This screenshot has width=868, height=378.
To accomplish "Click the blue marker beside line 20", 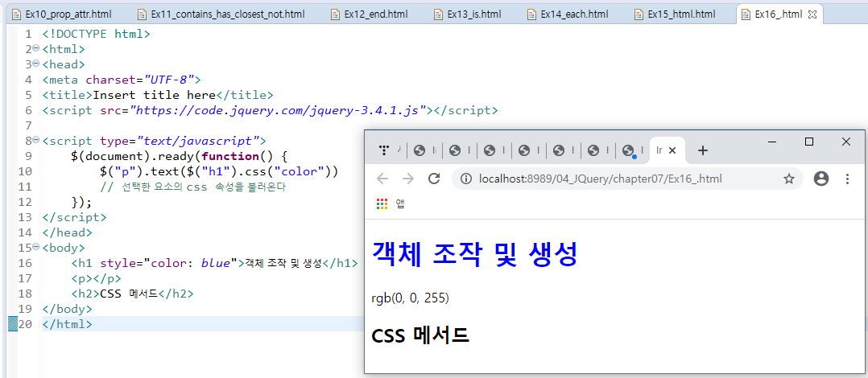I will [x=12, y=324].
